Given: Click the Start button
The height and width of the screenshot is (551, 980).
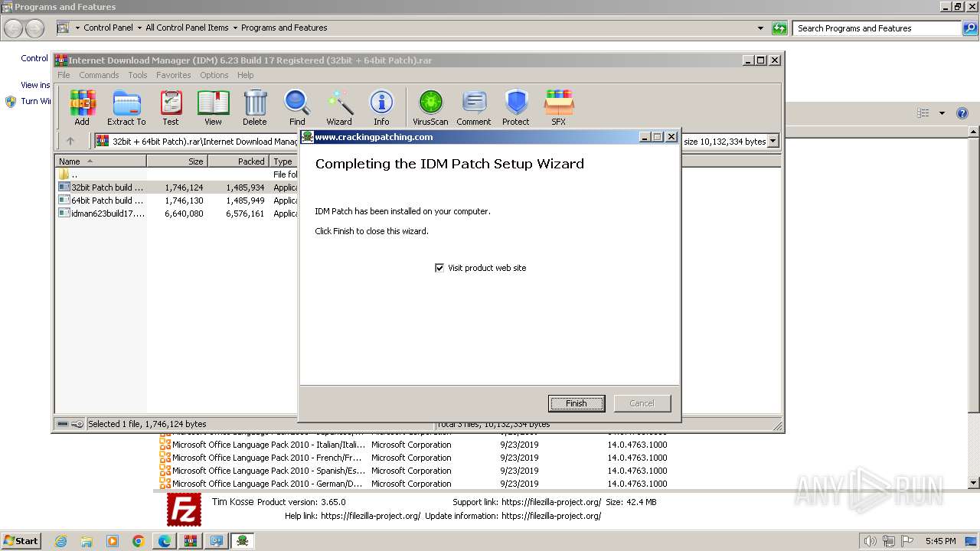Looking at the screenshot, I should pos(21,541).
